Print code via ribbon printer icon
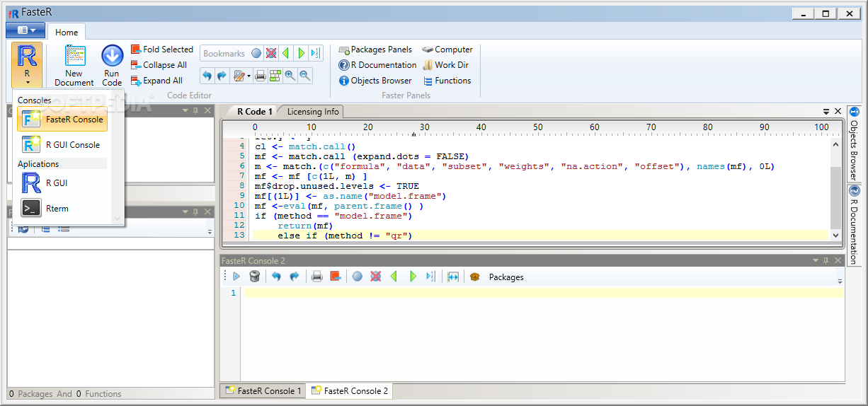 click(x=261, y=75)
